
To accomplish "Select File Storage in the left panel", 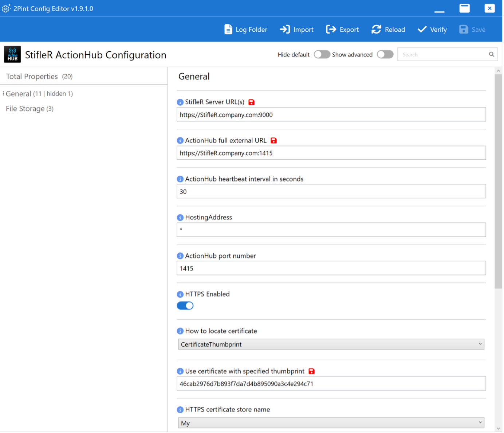I will click(25, 108).
